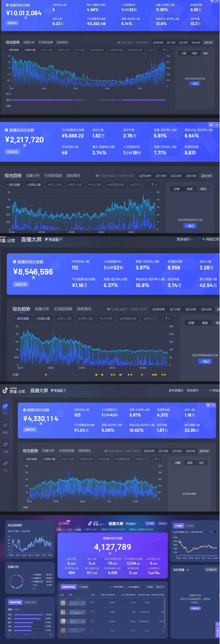Viewport: 220px width, 644px height.
Task: Show next legend page in ¥8,546,596 chart
Action: [169, 319]
